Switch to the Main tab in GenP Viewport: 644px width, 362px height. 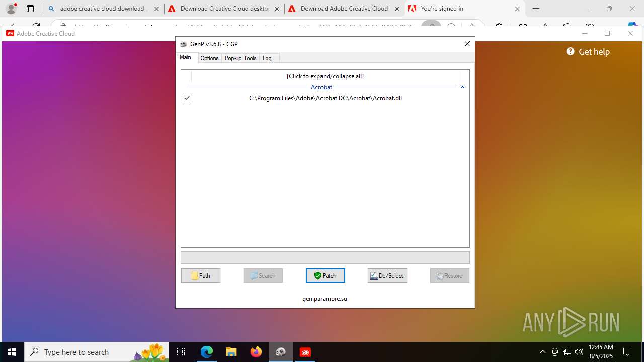[186, 57]
